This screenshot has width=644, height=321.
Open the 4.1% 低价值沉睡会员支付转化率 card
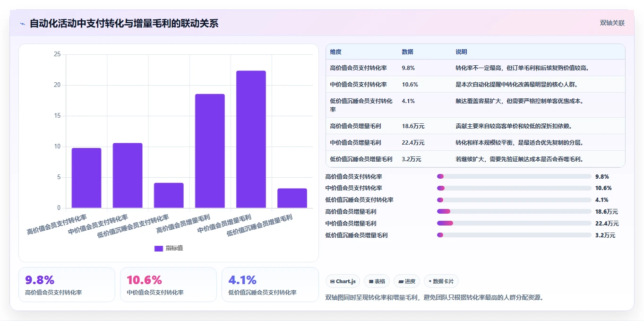point(270,285)
